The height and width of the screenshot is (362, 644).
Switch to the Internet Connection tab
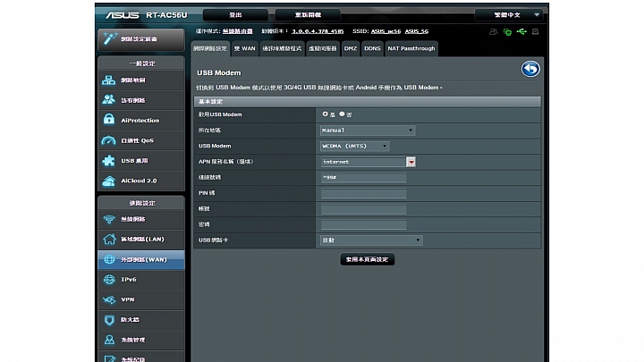tap(210, 48)
